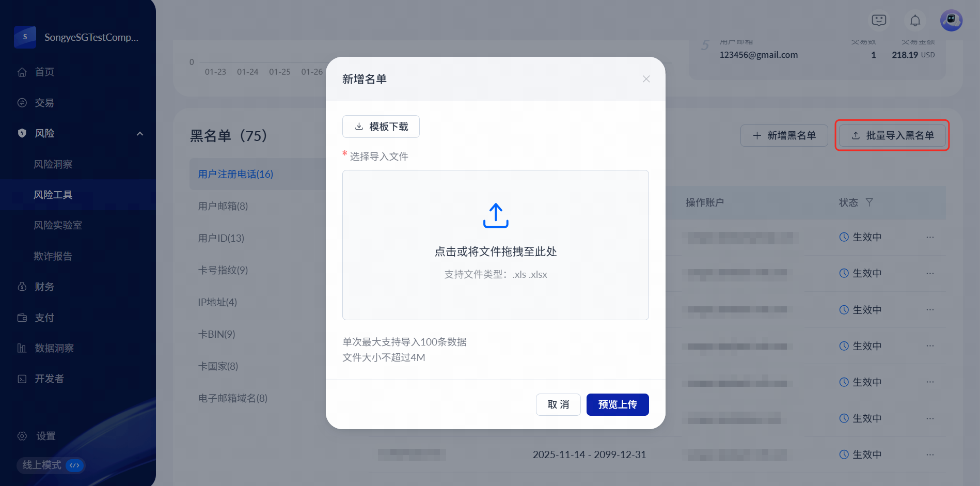980x486 pixels.
Task: Select 风险工具 submenu item
Action: pos(77,195)
